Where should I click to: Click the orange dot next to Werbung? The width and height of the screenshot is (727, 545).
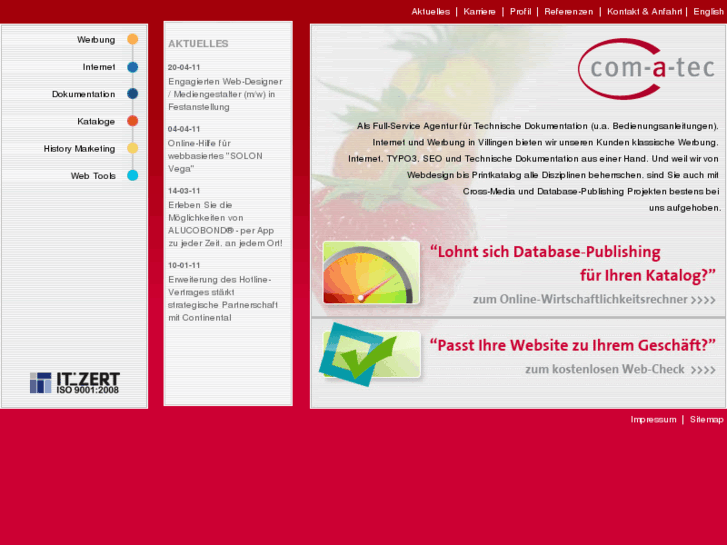coord(133,39)
